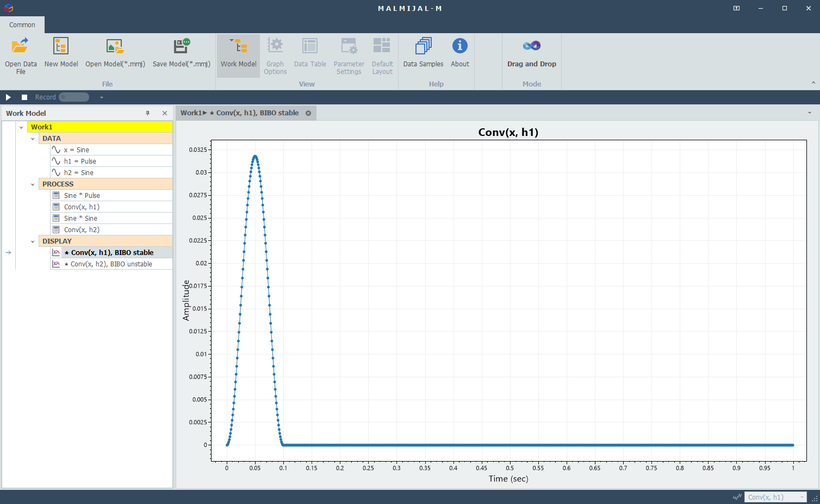820x504 pixels.
Task: Click calculator icon of Sine * Pulse
Action: [x=56, y=196]
